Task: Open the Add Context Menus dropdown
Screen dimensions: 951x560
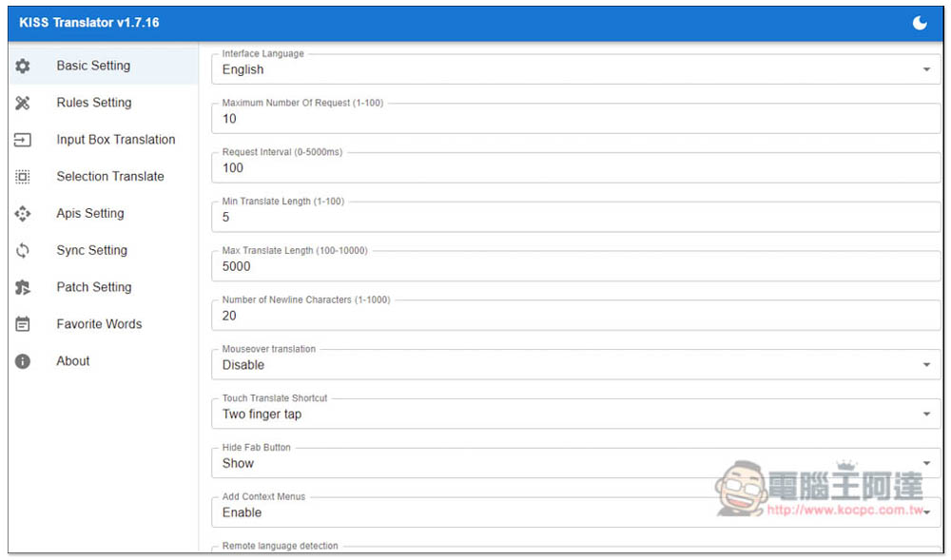Action: 575,512
